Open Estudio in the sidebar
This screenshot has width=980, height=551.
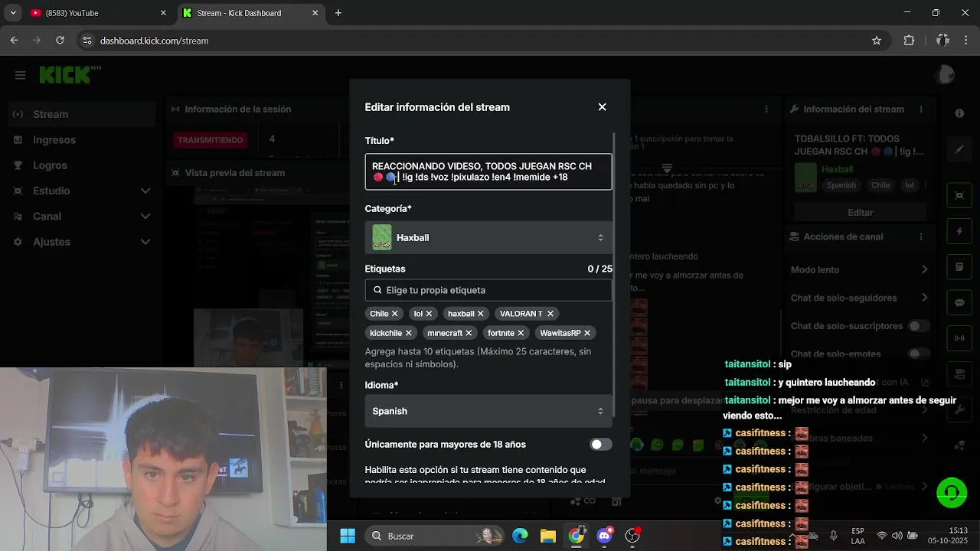pyautogui.click(x=51, y=191)
